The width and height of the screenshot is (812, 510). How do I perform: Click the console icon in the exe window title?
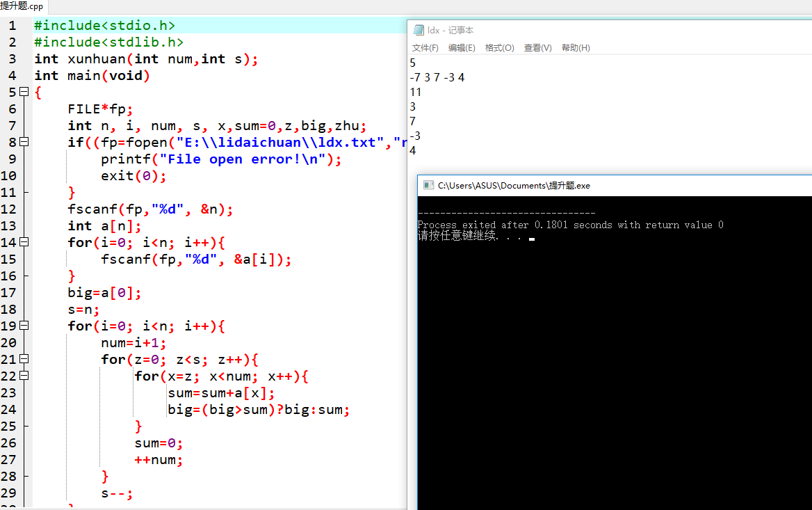point(428,185)
